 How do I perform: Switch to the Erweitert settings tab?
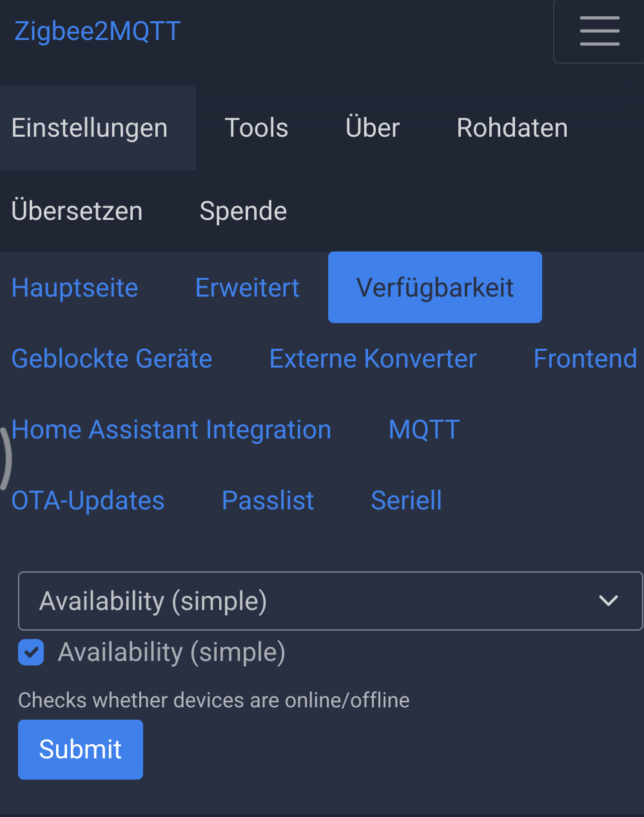(247, 288)
